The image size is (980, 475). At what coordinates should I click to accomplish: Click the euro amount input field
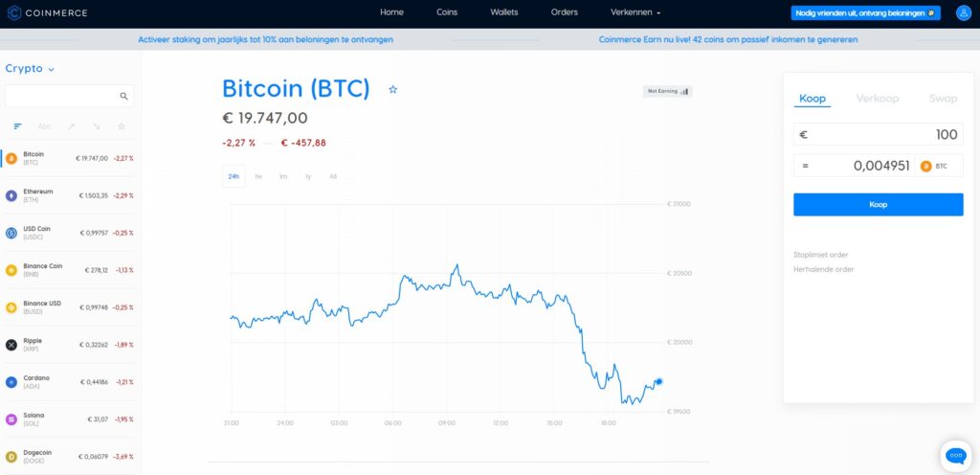tap(878, 135)
